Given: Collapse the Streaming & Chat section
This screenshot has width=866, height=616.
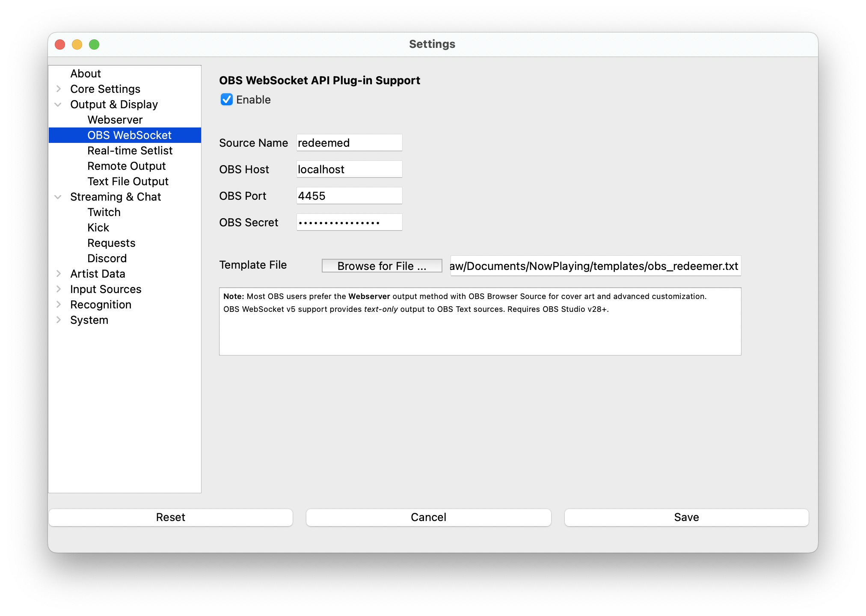Looking at the screenshot, I should coord(59,197).
